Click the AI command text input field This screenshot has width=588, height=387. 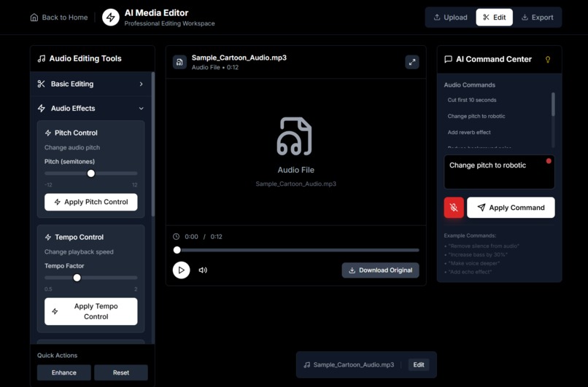499,172
